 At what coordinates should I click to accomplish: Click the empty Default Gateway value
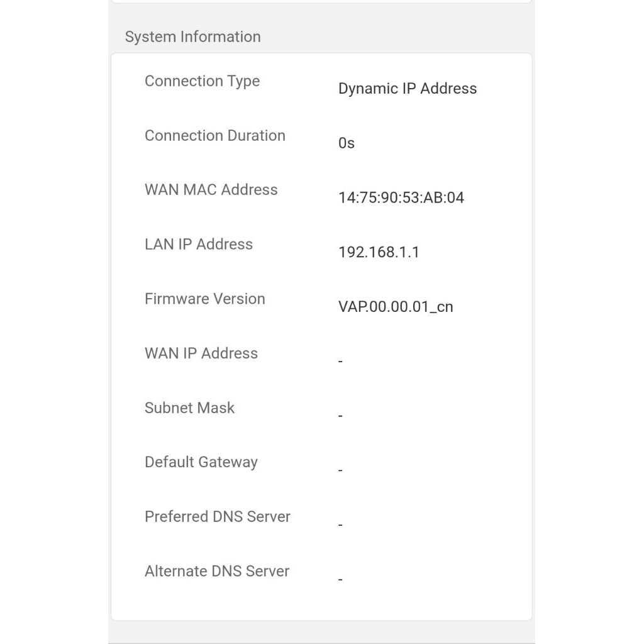pos(340,470)
